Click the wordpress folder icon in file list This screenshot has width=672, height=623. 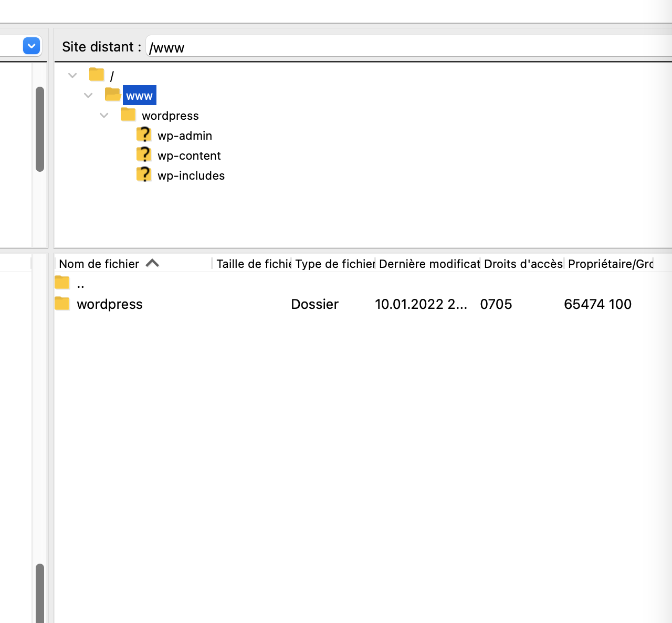point(62,304)
